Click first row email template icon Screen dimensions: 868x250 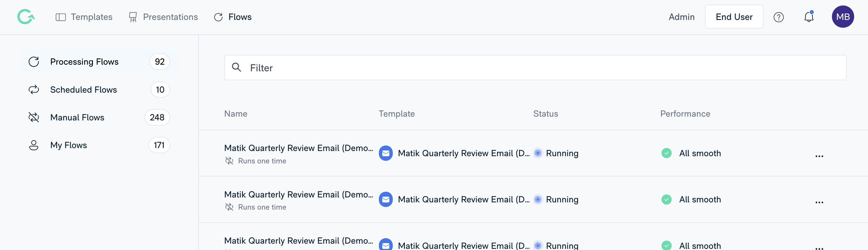coord(386,153)
